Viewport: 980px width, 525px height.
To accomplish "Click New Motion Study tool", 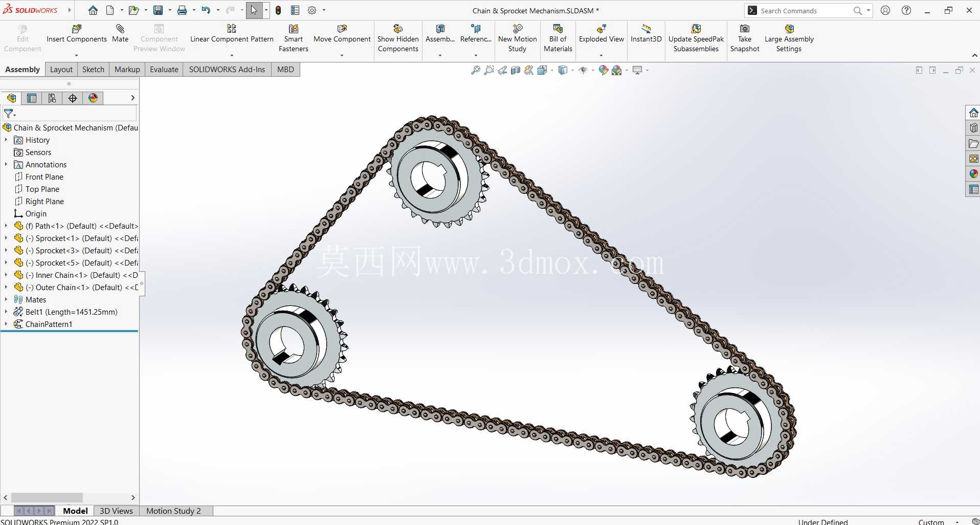I will [517, 38].
